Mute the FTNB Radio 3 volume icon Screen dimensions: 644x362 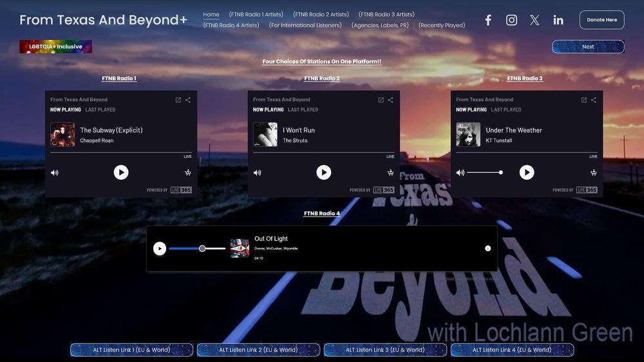click(x=460, y=173)
